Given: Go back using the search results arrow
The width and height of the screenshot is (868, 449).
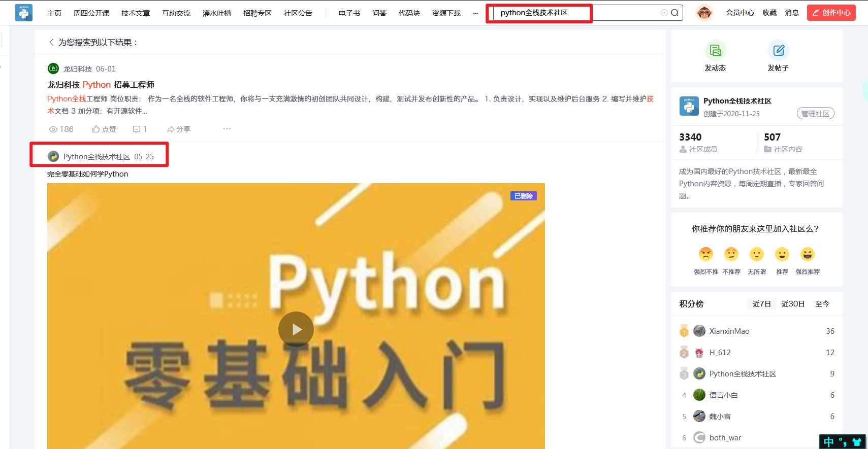Looking at the screenshot, I should point(51,42).
